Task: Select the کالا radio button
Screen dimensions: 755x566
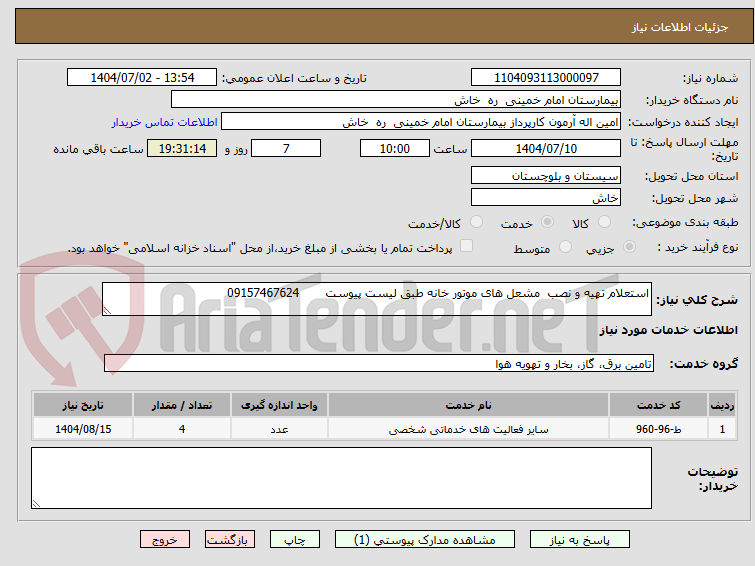Action: tap(604, 222)
